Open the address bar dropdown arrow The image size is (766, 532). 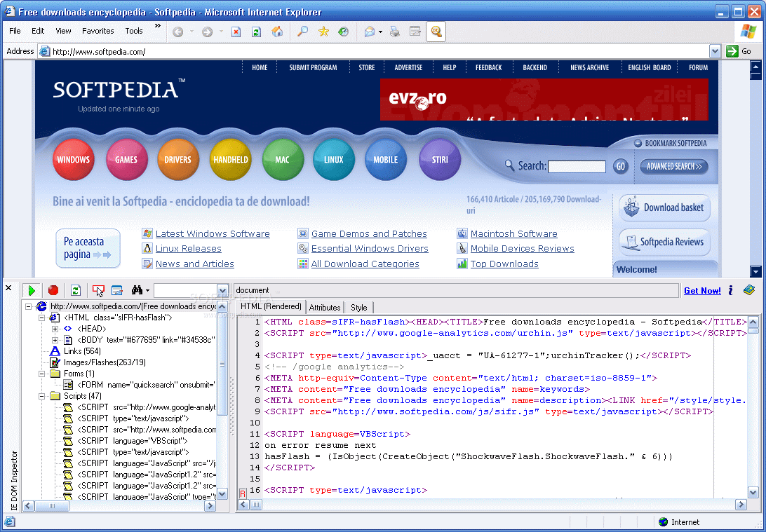[715, 51]
